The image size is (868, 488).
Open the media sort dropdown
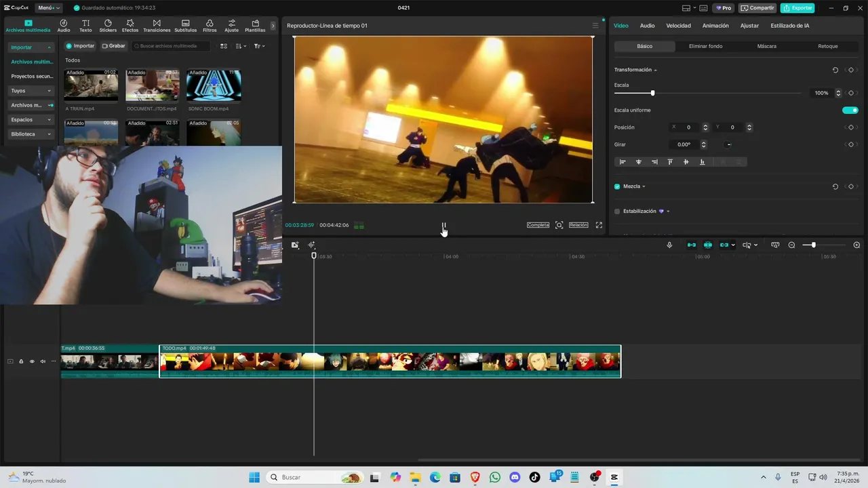tap(241, 46)
